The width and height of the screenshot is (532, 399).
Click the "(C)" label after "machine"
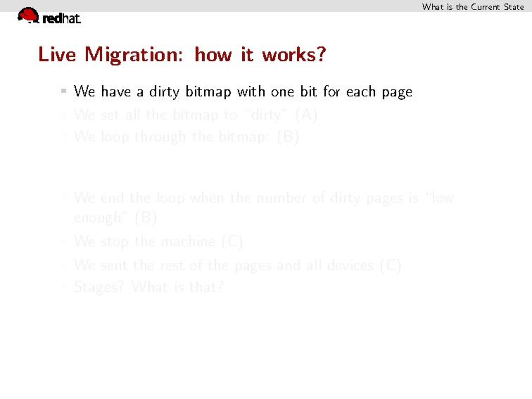(x=232, y=242)
